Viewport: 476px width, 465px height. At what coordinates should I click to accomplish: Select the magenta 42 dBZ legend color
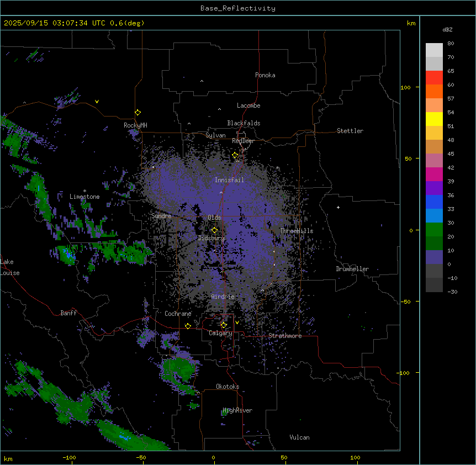coord(434,174)
